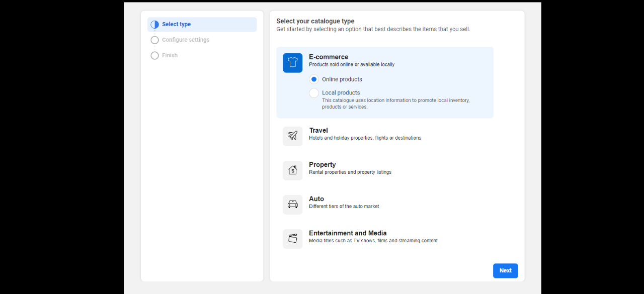Click the Entertainment and Media clapperboard icon
Viewport: 644px width, 294px height.
tap(292, 239)
